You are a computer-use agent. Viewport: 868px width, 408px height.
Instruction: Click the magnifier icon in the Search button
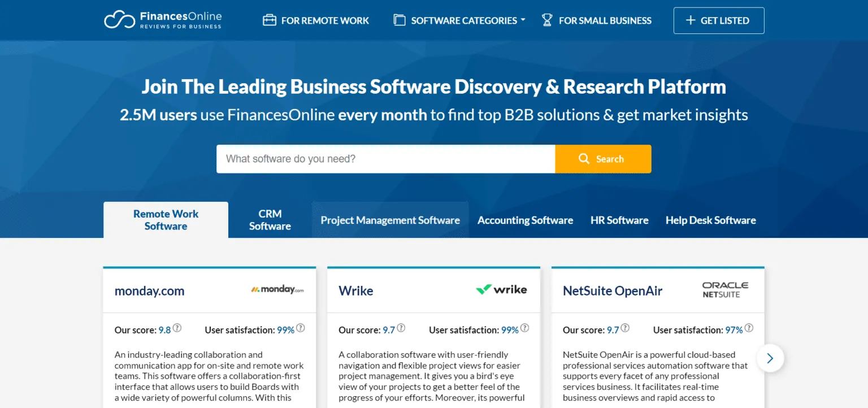click(x=584, y=159)
